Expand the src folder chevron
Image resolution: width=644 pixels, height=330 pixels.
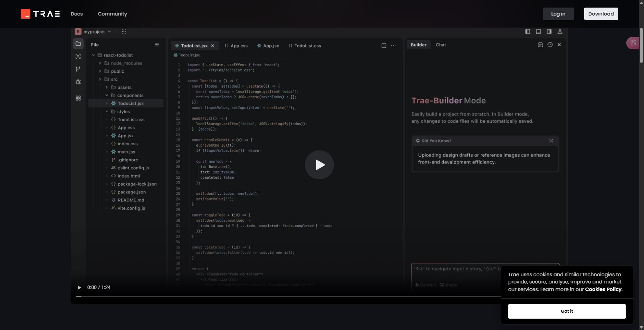point(100,79)
